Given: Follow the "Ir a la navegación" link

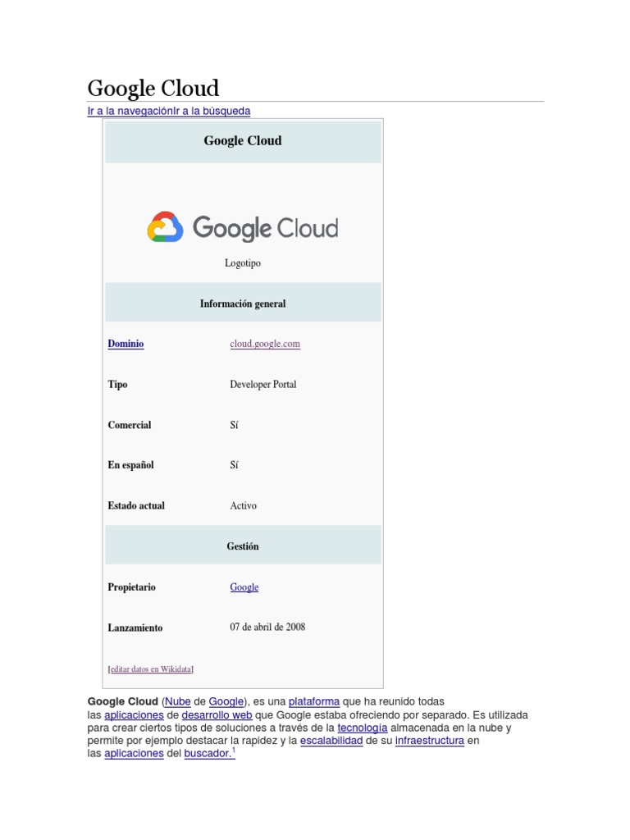Looking at the screenshot, I should pyautogui.click(x=129, y=111).
